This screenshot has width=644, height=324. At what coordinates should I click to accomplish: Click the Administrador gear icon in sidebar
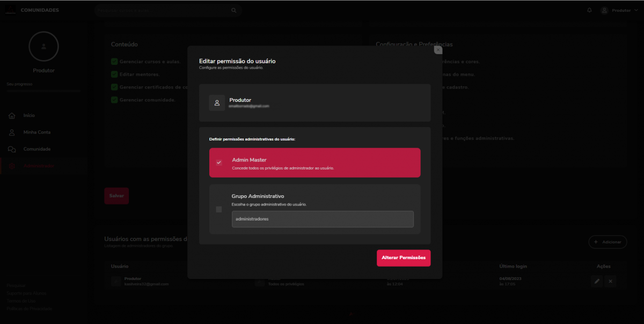coord(12,166)
